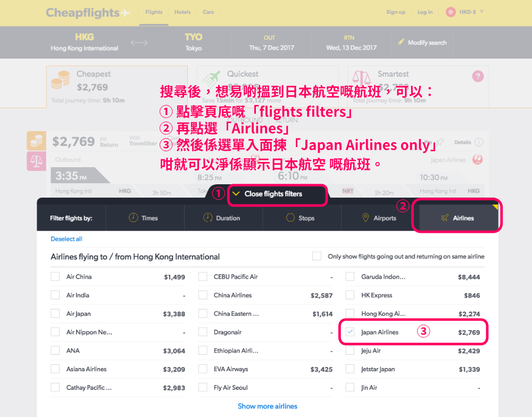Click the swap arrows between HKG and TYO
This screenshot has width=532, height=417.
(x=139, y=43)
